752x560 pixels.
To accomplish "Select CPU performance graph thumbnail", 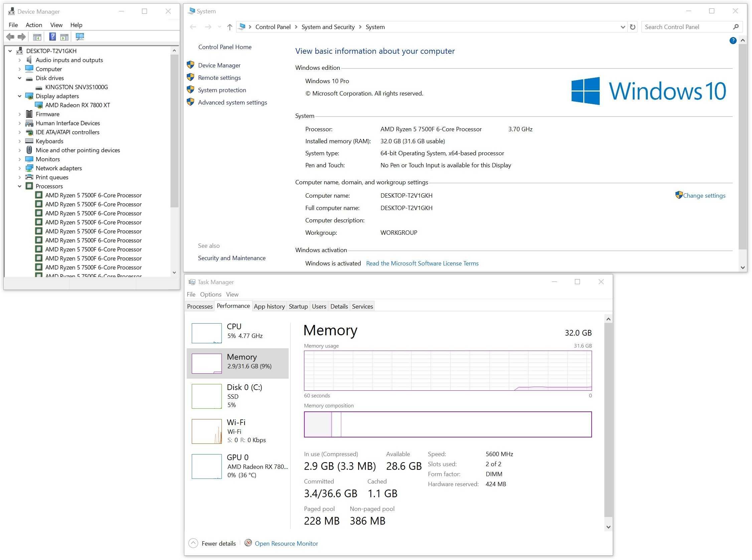I will coord(206,333).
